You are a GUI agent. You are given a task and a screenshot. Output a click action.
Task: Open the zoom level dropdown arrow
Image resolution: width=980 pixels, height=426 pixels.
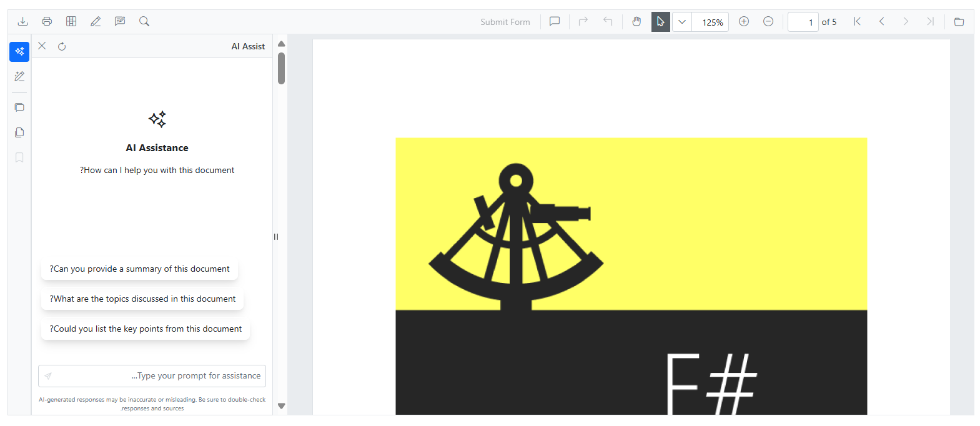tap(682, 22)
